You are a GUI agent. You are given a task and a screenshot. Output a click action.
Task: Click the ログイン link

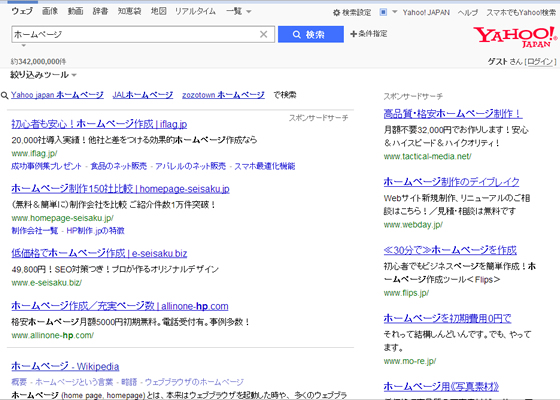click(x=540, y=61)
